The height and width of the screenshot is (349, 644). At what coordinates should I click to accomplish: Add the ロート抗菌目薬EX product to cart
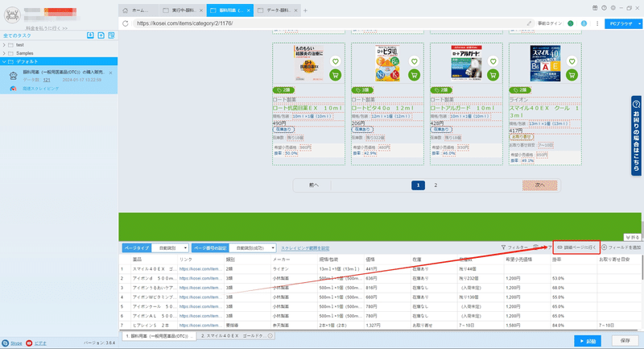335,75
